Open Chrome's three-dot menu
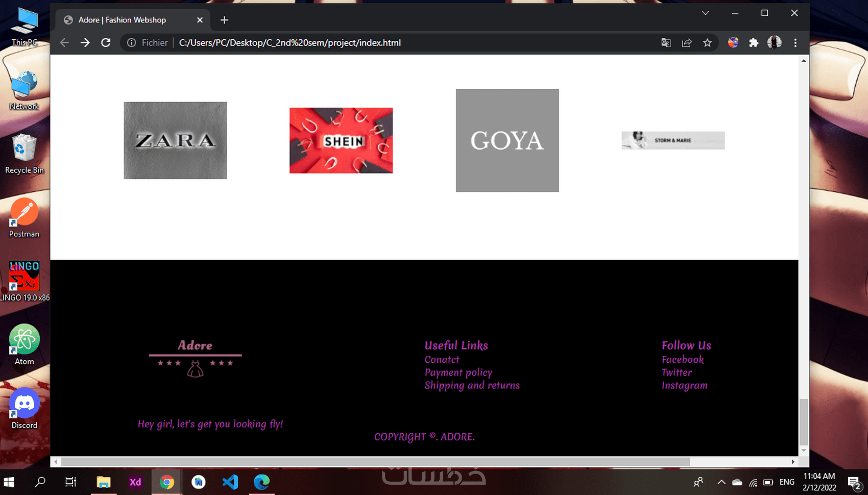 click(x=795, y=43)
